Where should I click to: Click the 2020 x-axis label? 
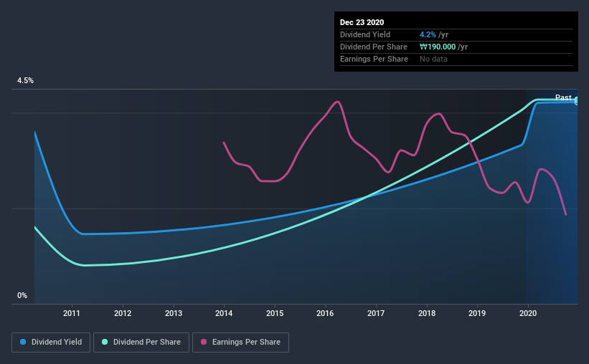click(528, 313)
